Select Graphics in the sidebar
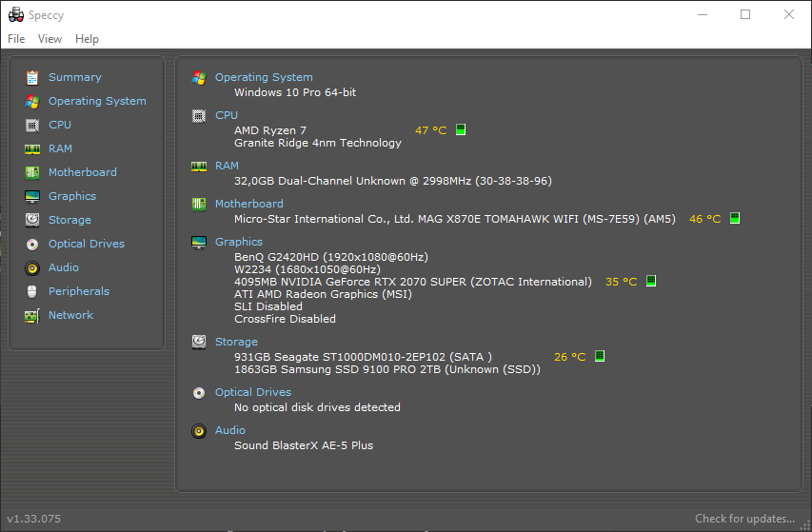Image resolution: width=812 pixels, height=532 pixels. (72, 196)
